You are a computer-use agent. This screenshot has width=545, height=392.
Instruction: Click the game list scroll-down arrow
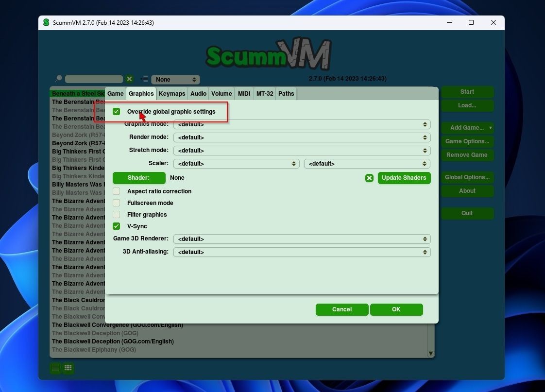(x=431, y=354)
